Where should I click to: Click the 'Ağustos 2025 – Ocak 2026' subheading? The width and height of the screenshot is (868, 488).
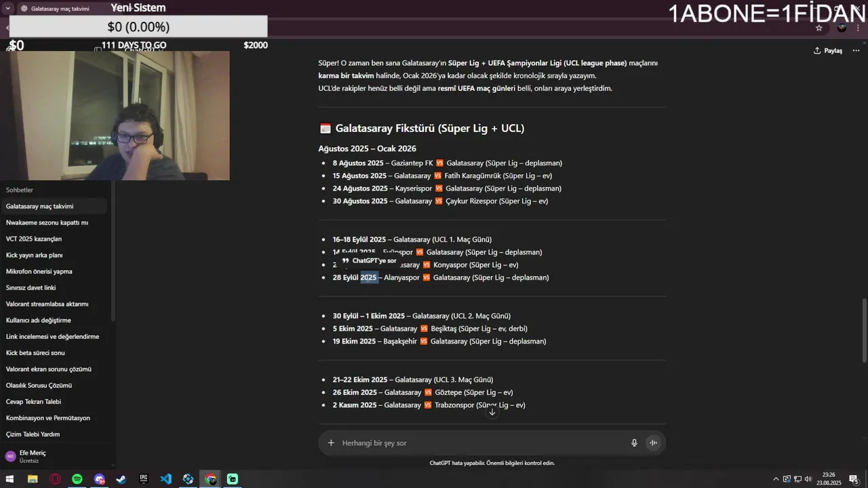coord(367,148)
